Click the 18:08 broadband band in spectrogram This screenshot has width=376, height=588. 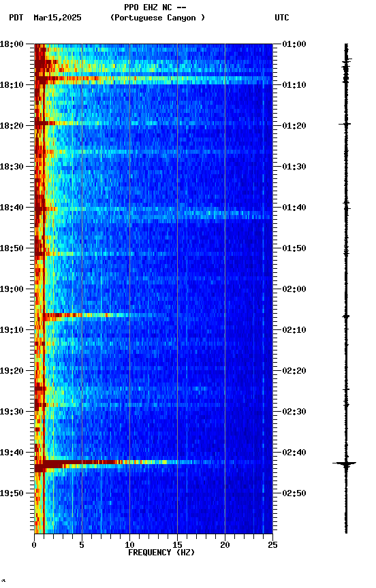tap(153, 78)
